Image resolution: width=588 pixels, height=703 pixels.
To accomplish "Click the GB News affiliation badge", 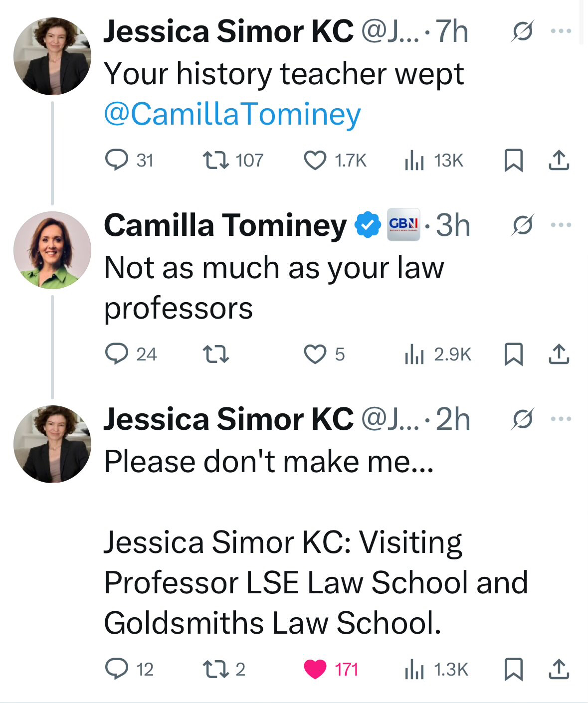I will pos(403,225).
